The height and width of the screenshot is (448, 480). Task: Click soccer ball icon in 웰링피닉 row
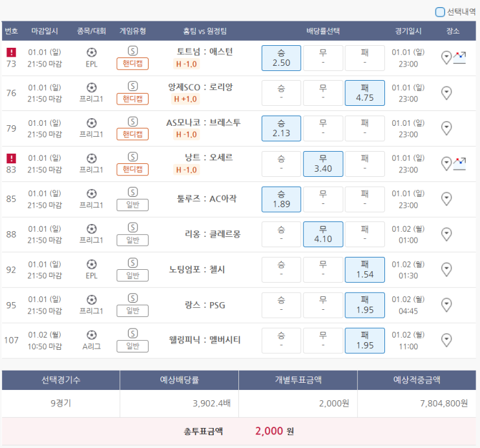click(x=92, y=335)
